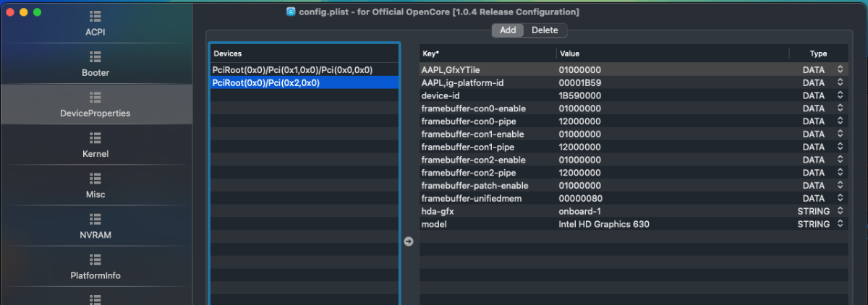Open type dropdown for framebuffer-unifiedmem

[840, 198]
